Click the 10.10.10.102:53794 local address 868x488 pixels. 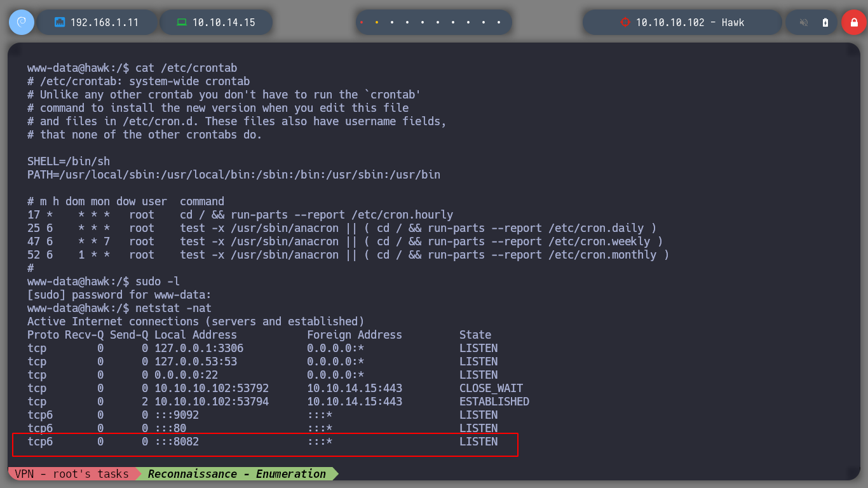(x=212, y=402)
